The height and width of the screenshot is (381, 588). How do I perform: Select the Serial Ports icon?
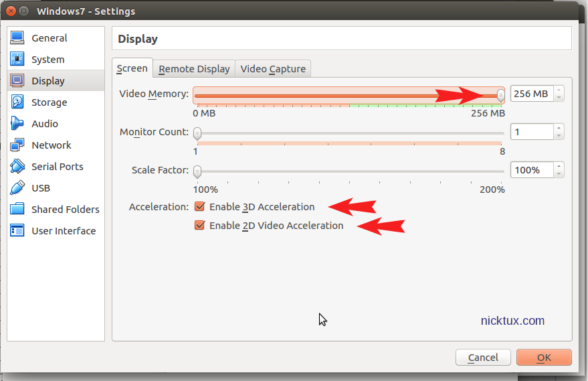18,167
